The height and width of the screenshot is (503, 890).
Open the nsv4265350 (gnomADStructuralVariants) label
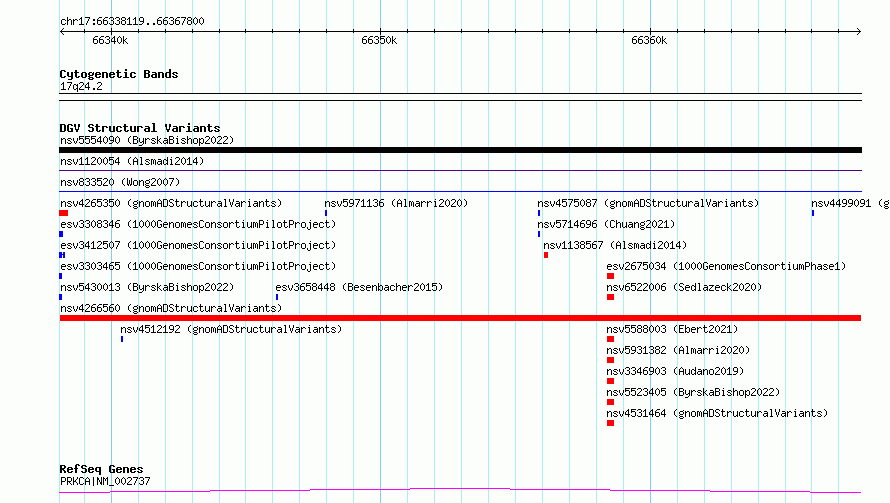click(171, 203)
